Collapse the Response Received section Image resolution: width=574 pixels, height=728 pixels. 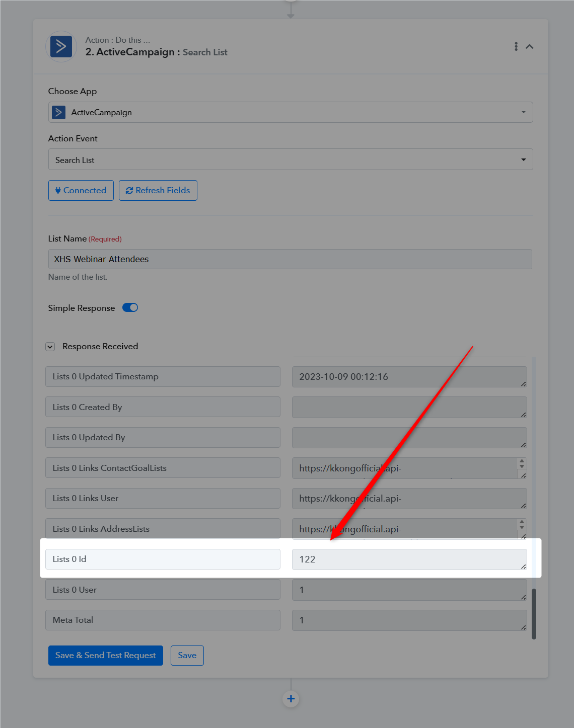[50, 347]
